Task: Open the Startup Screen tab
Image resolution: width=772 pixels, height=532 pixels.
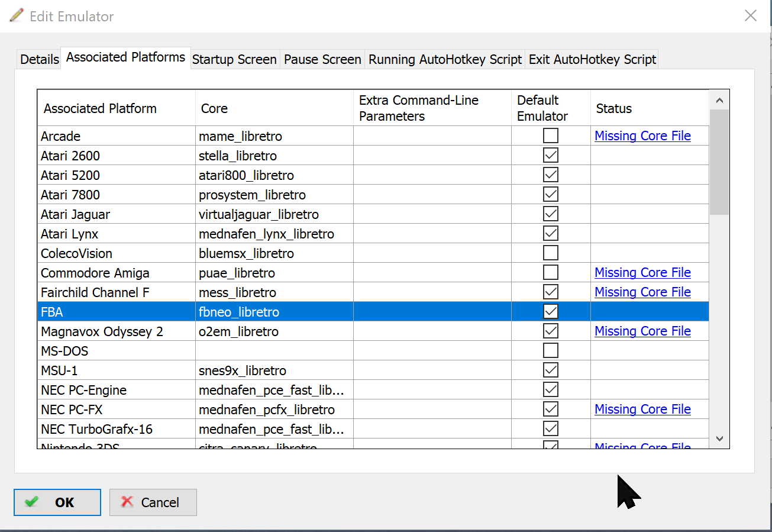Action: (234, 59)
